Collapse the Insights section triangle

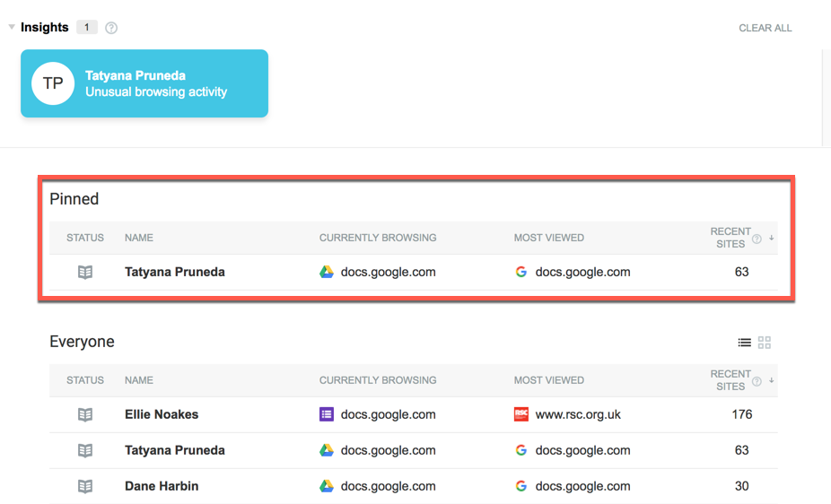click(x=12, y=28)
